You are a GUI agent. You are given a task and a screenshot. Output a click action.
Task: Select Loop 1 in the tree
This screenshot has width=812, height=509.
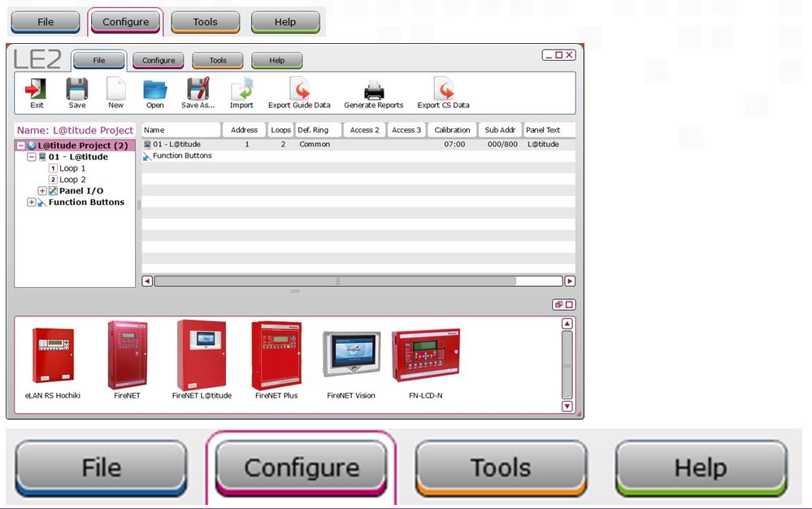72,168
